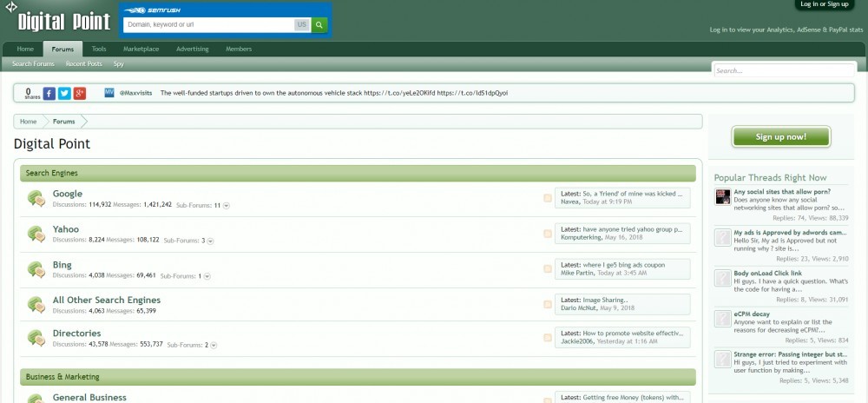
Task: Open 'Any social sites that allow porn?' thread
Action: tap(782, 192)
